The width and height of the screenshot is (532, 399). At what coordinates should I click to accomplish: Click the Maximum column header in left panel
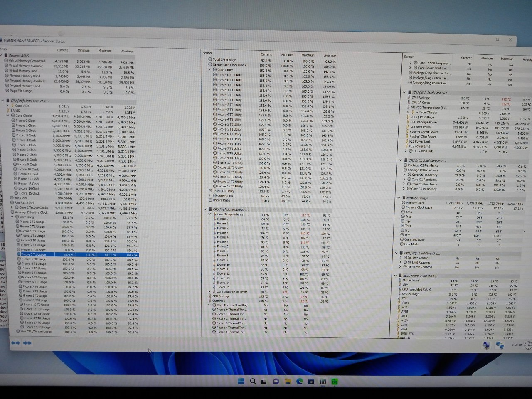[x=105, y=51]
